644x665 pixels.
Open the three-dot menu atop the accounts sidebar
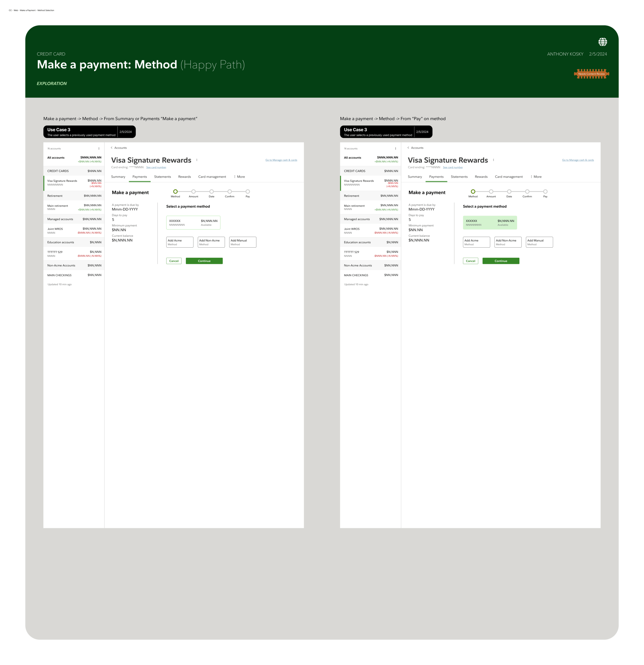[99, 148]
